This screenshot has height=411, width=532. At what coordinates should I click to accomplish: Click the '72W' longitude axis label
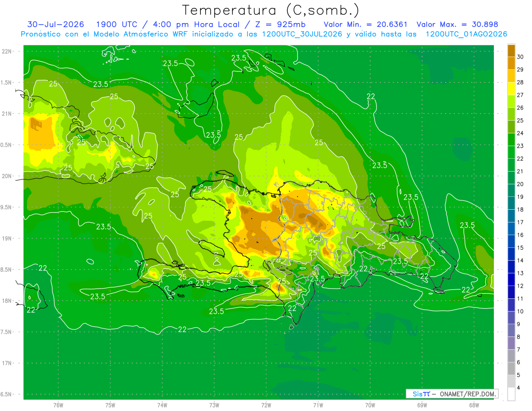266,405
